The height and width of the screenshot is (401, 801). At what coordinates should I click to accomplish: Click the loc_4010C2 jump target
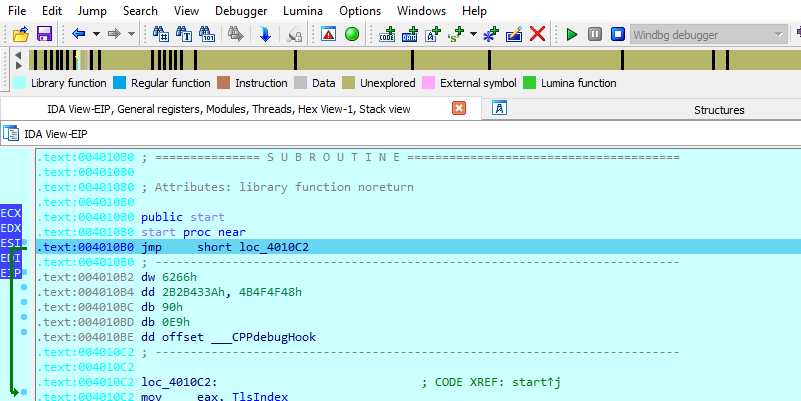[x=274, y=247]
